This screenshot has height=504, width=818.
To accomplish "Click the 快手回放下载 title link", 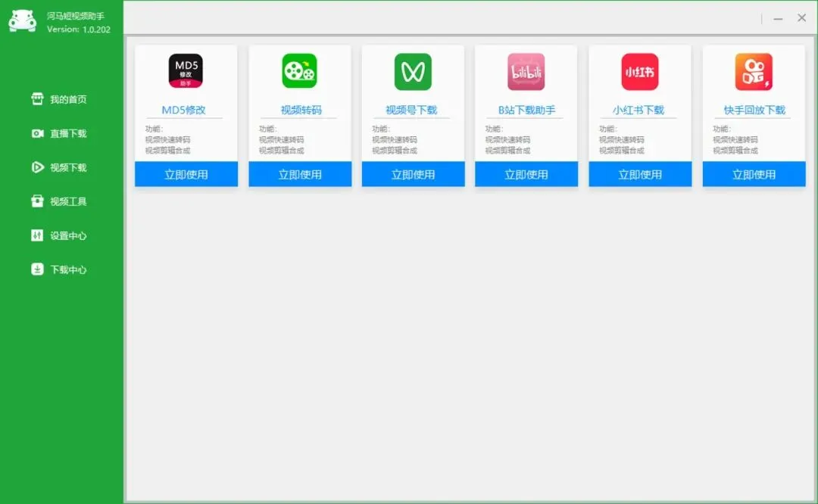I will point(754,110).
